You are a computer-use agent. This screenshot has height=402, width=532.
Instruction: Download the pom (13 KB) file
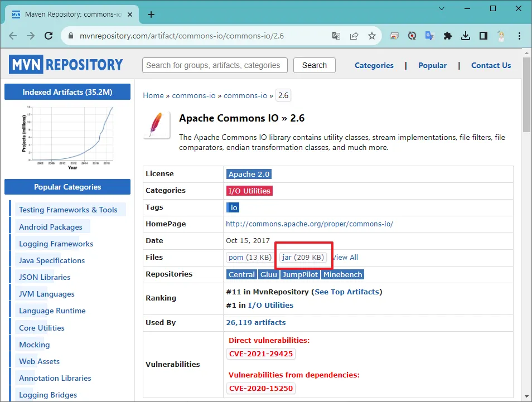click(x=250, y=258)
